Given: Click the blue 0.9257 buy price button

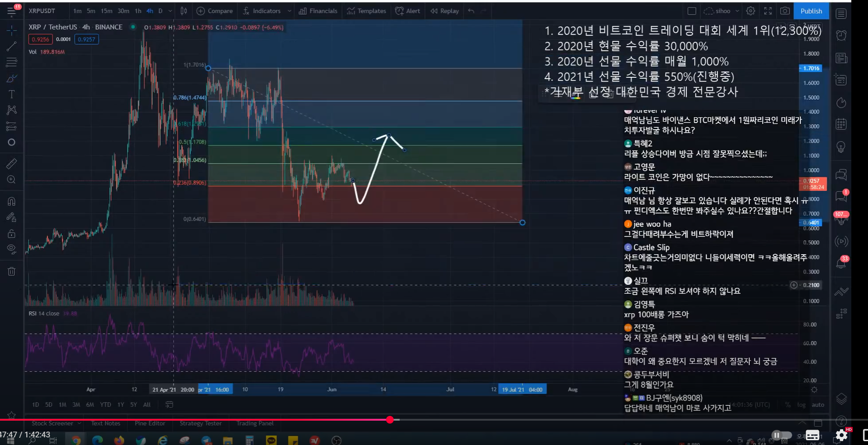Looking at the screenshot, I should click(86, 40).
